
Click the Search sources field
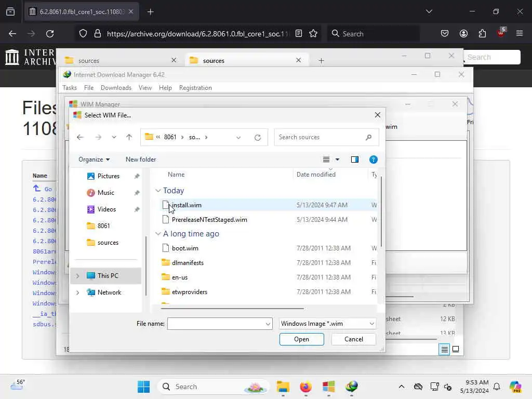click(326, 137)
